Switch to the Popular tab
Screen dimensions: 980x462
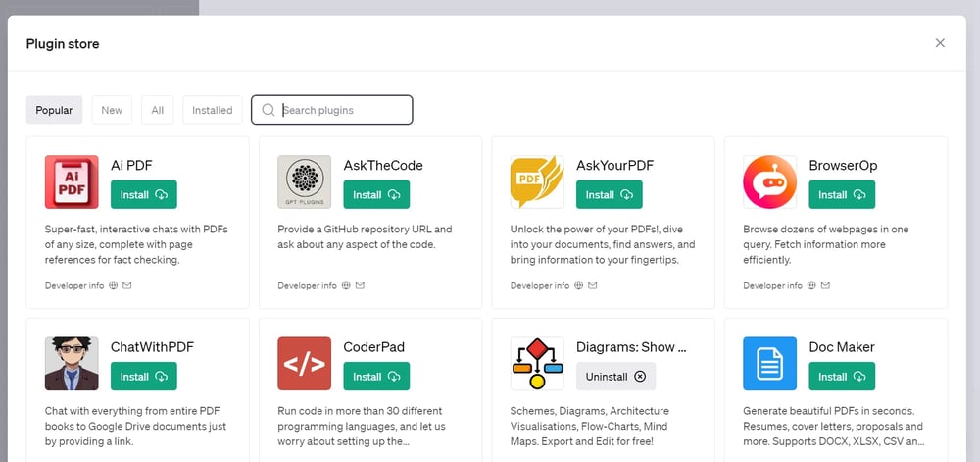pyautogui.click(x=54, y=110)
